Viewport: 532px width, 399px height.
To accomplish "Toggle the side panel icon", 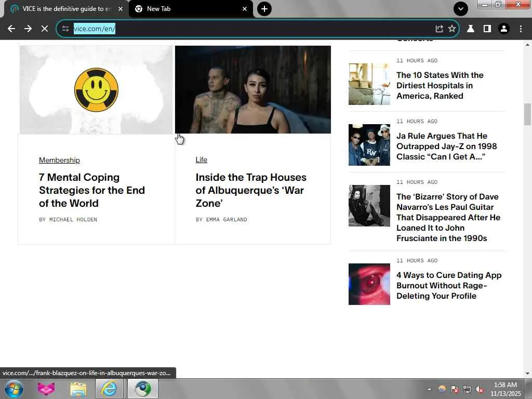I will [487, 29].
